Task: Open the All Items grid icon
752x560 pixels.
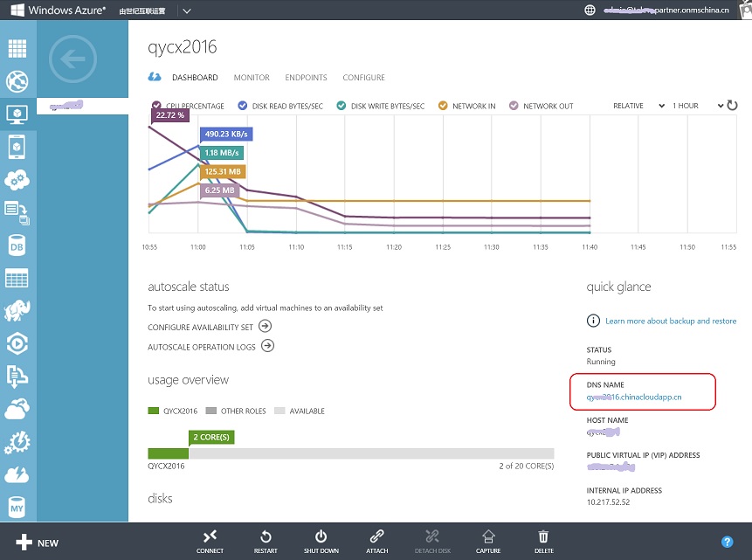Action: [17, 48]
